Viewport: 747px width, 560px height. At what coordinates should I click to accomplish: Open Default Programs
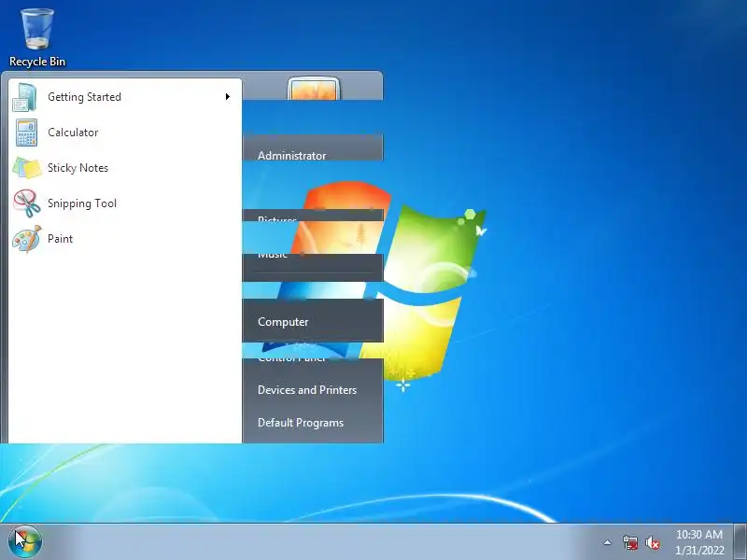click(301, 423)
